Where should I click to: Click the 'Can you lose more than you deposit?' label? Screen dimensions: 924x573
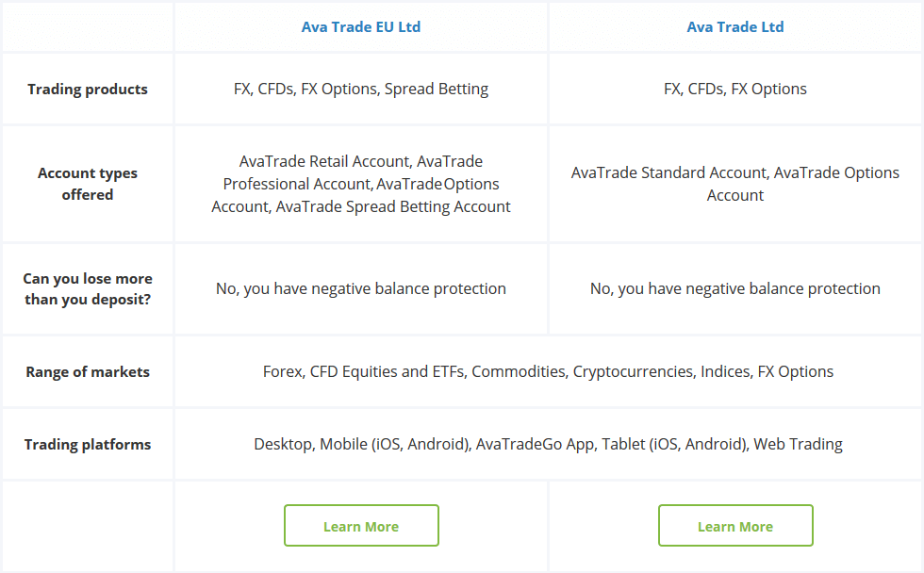pos(88,288)
